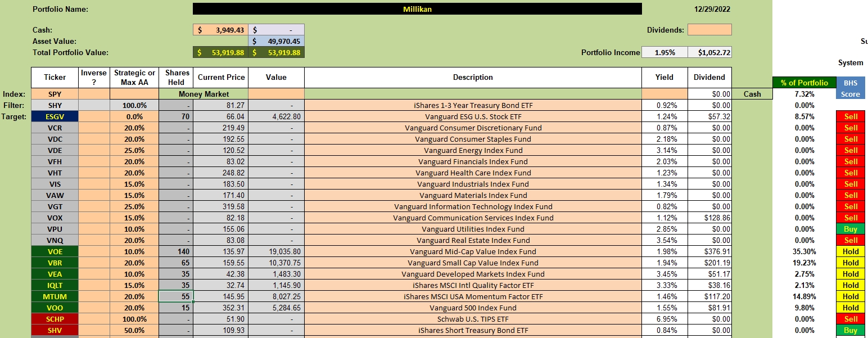This screenshot has width=868, height=338.
Task: Select the SCHP ticker cell
Action: tap(55, 319)
